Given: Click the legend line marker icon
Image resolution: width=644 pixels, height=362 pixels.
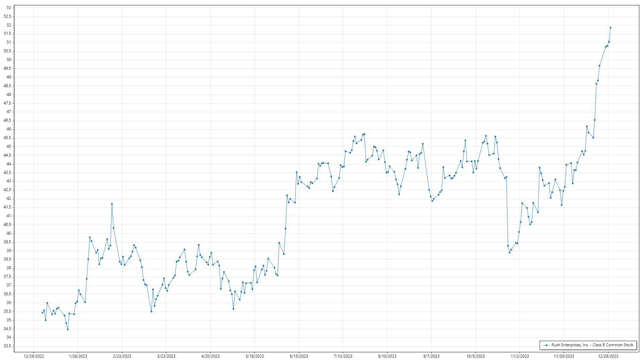Looking at the screenshot, I should (x=546, y=345).
